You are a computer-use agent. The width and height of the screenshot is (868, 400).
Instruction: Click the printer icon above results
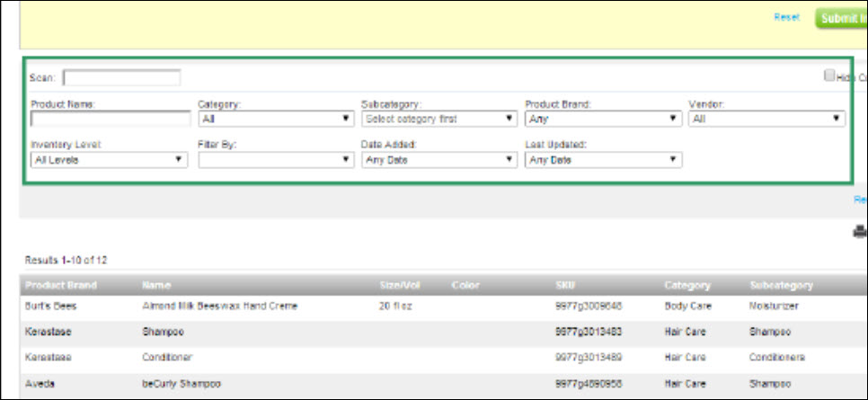tap(860, 232)
